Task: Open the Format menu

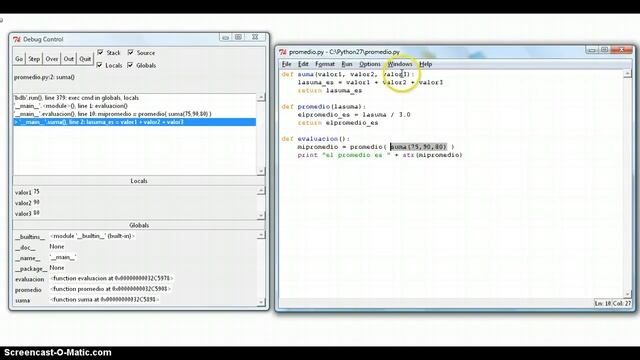Action: [325, 64]
